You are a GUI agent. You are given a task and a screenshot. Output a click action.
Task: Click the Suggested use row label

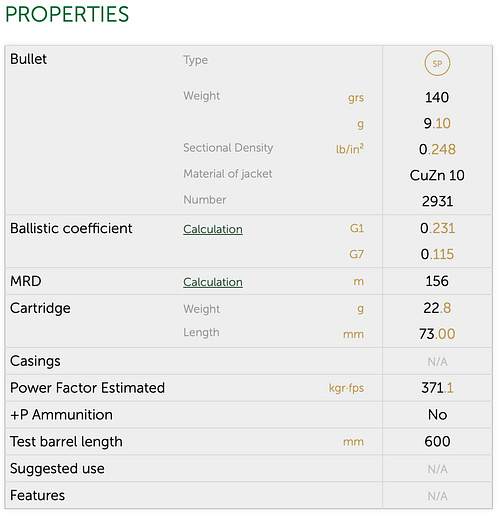tap(57, 469)
